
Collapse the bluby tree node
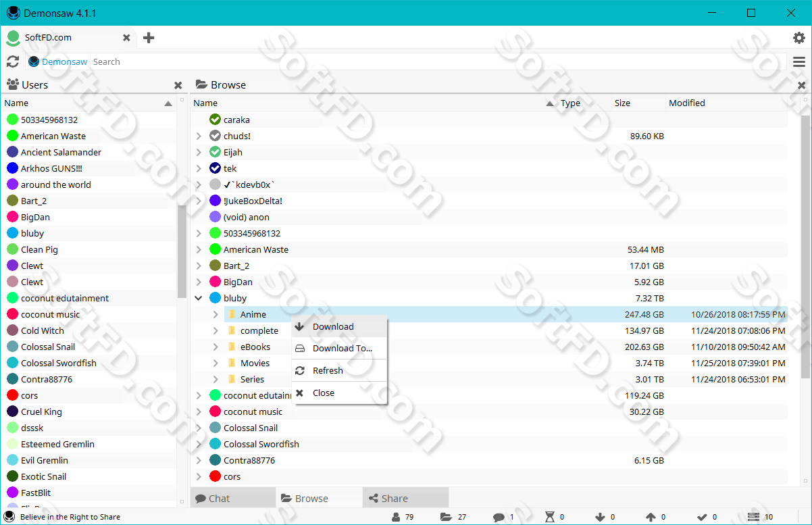pos(199,298)
